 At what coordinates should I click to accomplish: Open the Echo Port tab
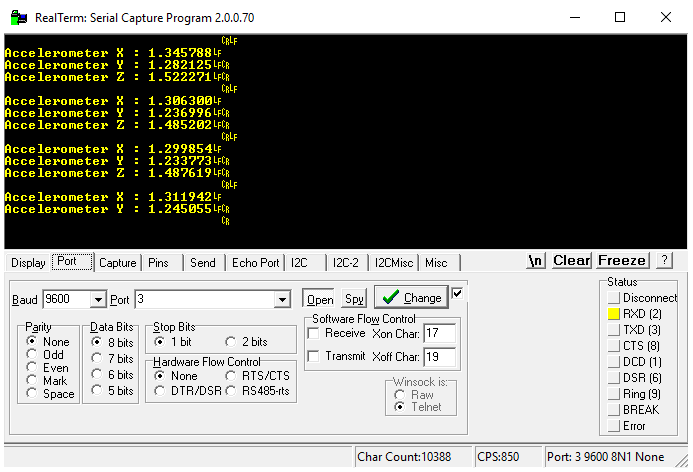click(x=256, y=263)
